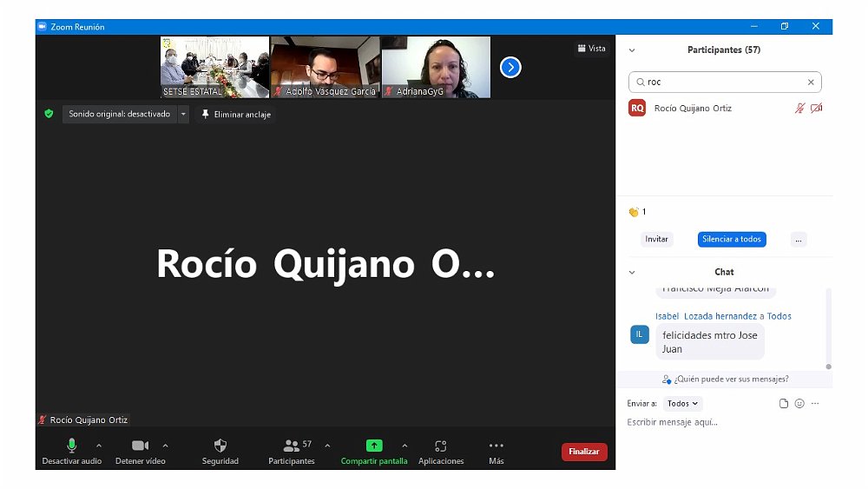The image size is (868, 489).
Task: Expand audio options arrow beside microphone
Action: (99, 446)
